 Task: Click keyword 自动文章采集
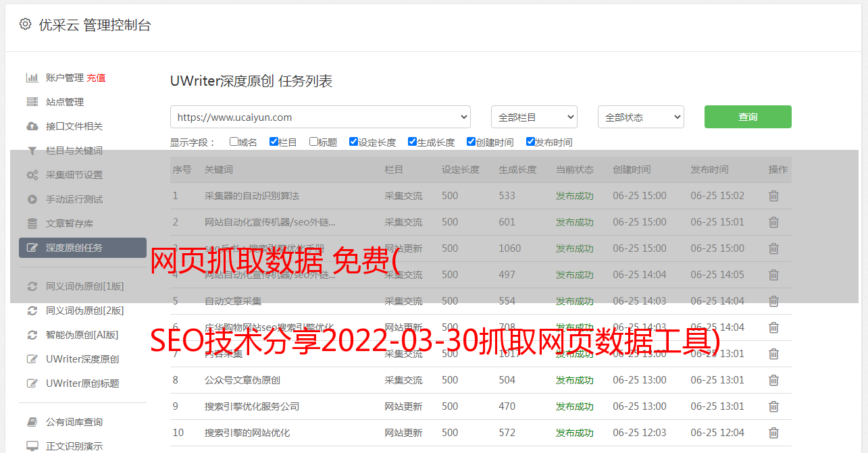[233, 301]
